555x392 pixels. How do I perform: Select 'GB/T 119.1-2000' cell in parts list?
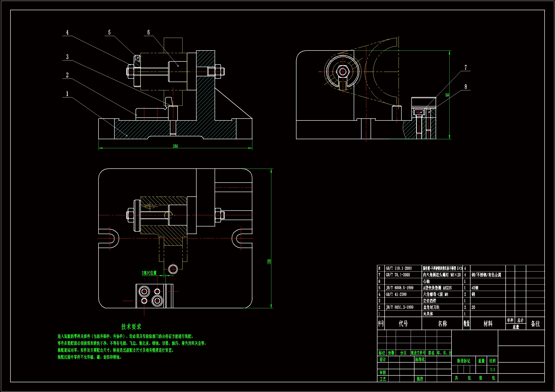399,268
